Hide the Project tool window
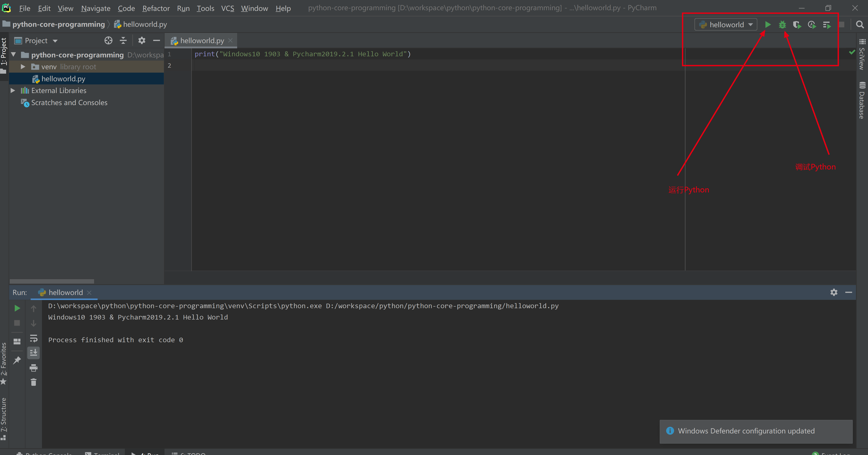The width and height of the screenshot is (868, 455). pos(156,40)
